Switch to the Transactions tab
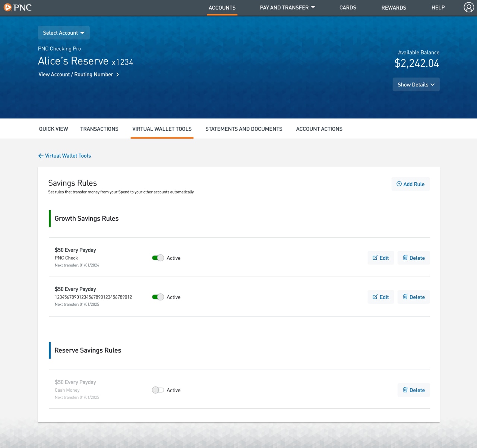The height and width of the screenshot is (448, 477). click(99, 129)
